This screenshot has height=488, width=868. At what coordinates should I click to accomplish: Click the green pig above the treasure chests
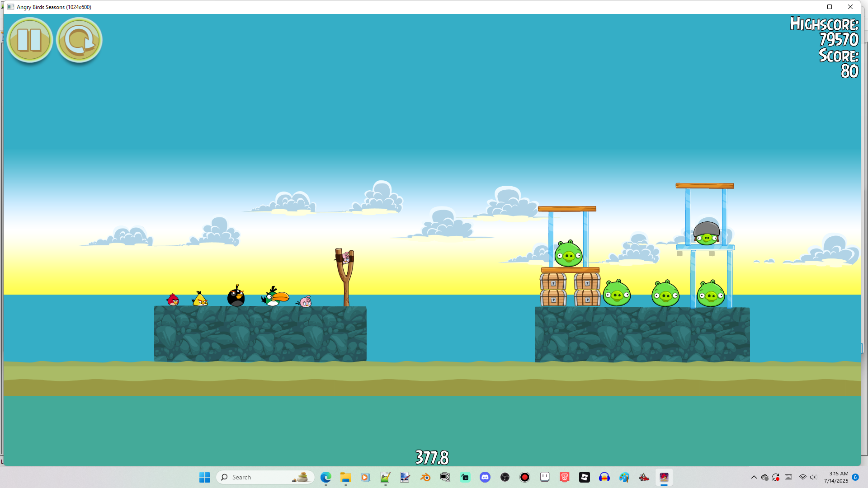pos(568,254)
